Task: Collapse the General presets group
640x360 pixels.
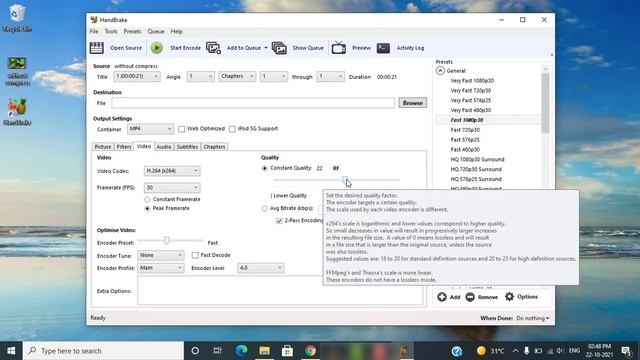Action: coord(440,71)
